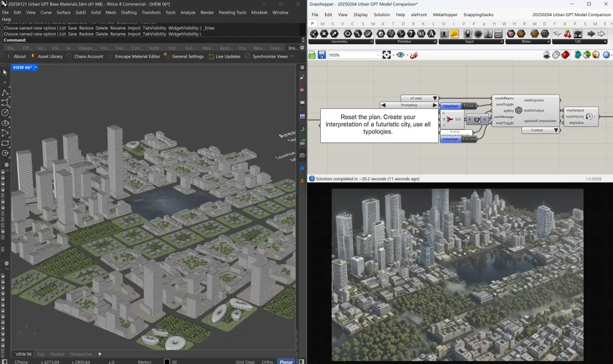Save the Grasshopper document with floppy icon
Viewport: 613px width, 364px height.
pyautogui.click(x=321, y=55)
